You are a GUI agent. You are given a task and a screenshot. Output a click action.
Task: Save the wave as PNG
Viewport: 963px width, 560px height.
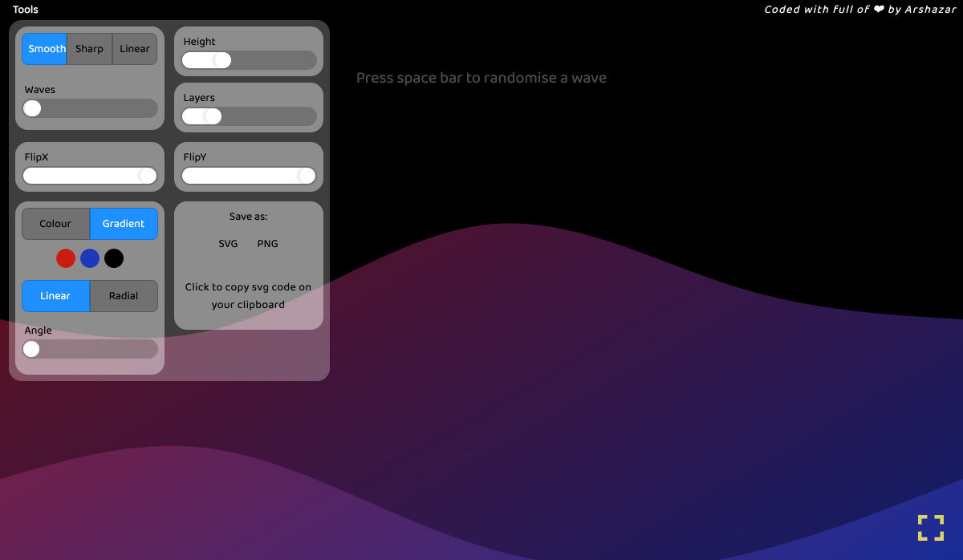click(x=268, y=244)
